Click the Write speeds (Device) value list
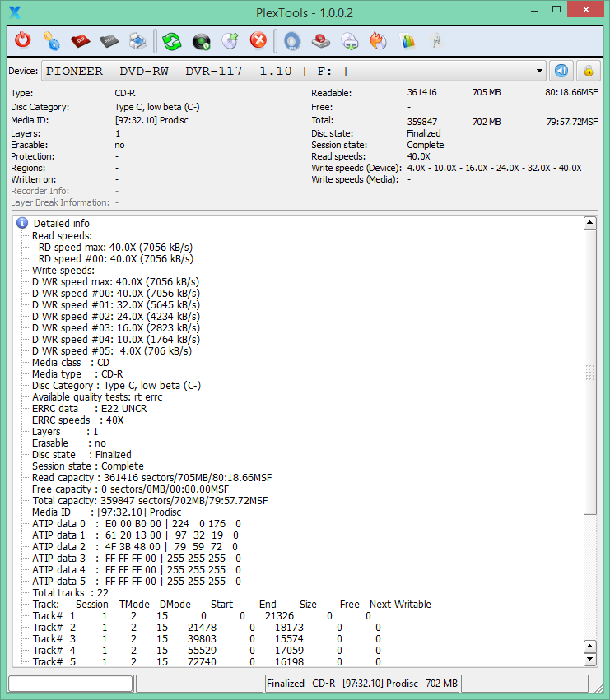The image size is (610, 700). coord(494,168)
